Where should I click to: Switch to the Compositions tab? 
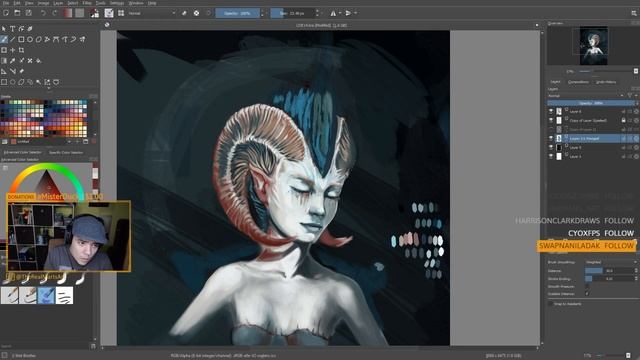click(578, 82)
